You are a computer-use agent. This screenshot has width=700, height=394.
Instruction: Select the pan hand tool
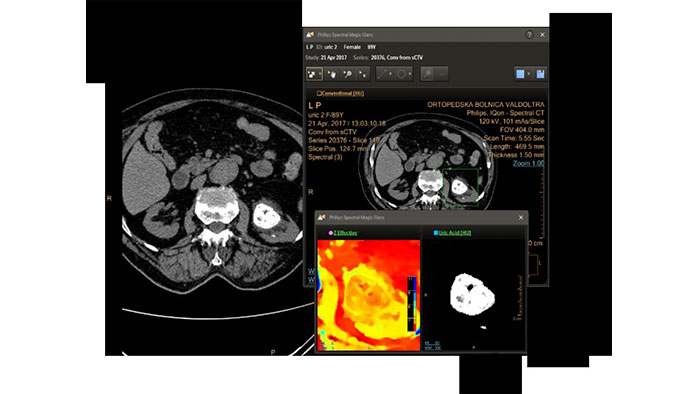click(x=332, y=74)
